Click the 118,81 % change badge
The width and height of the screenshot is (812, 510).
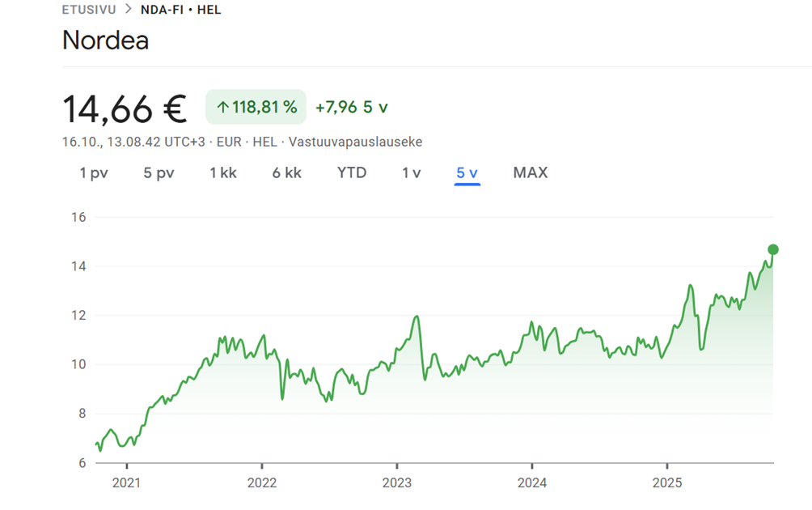coord(256,107)
